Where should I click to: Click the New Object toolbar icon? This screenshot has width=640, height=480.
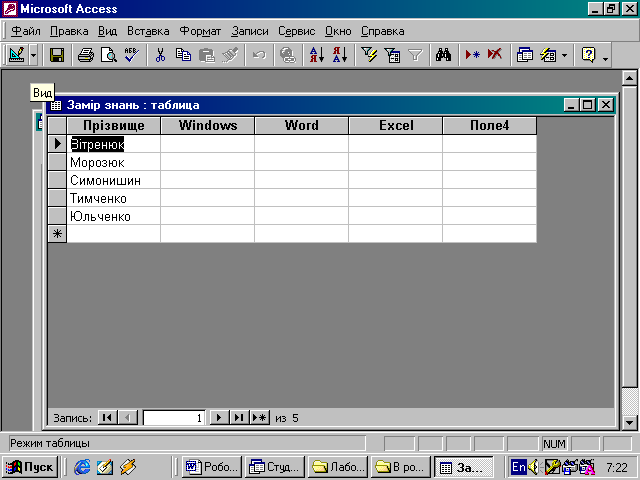548,55
